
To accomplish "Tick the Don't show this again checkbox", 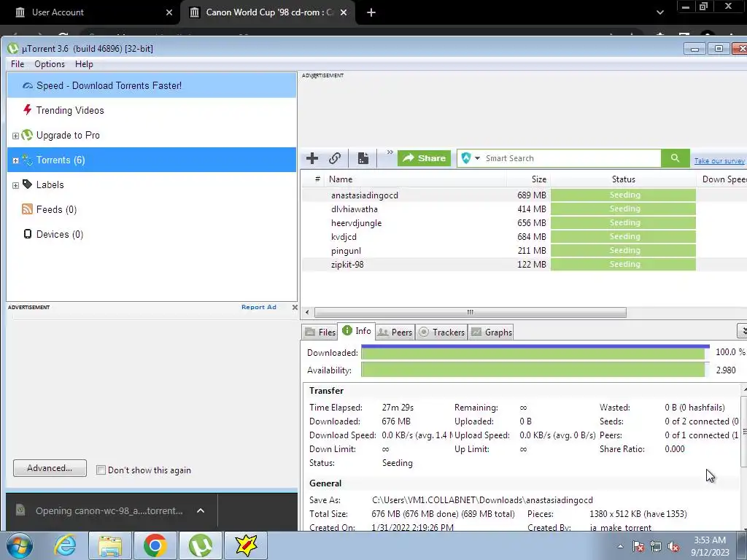I will click(x=101, y=470).
